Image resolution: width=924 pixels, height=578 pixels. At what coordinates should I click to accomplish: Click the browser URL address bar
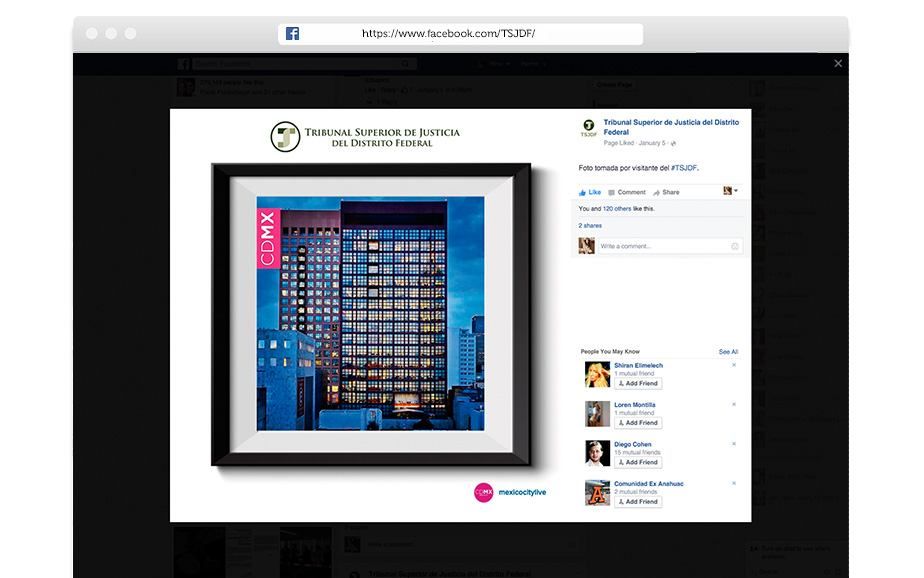pyautogui.click(x=460, y=34)
